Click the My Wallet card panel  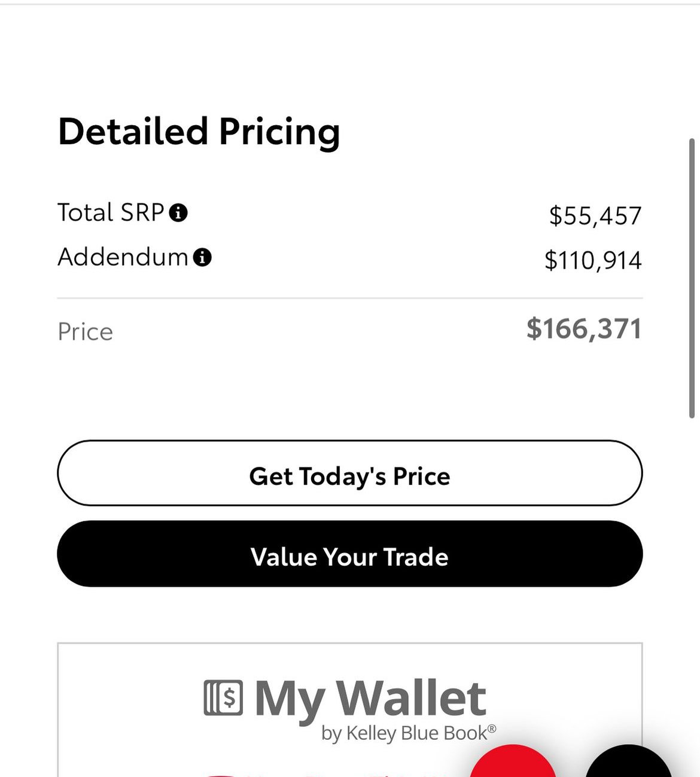(x=350, y=710)
